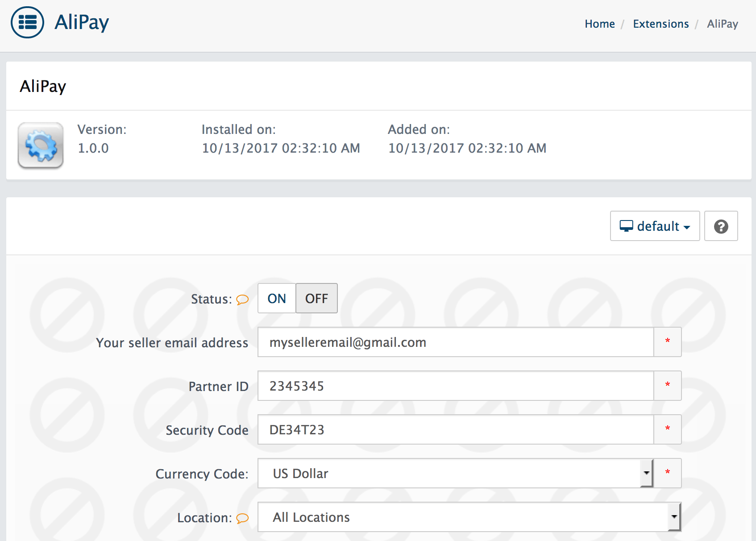Click the AliPay page header title

pyautogui.click(x=82, y=22)
